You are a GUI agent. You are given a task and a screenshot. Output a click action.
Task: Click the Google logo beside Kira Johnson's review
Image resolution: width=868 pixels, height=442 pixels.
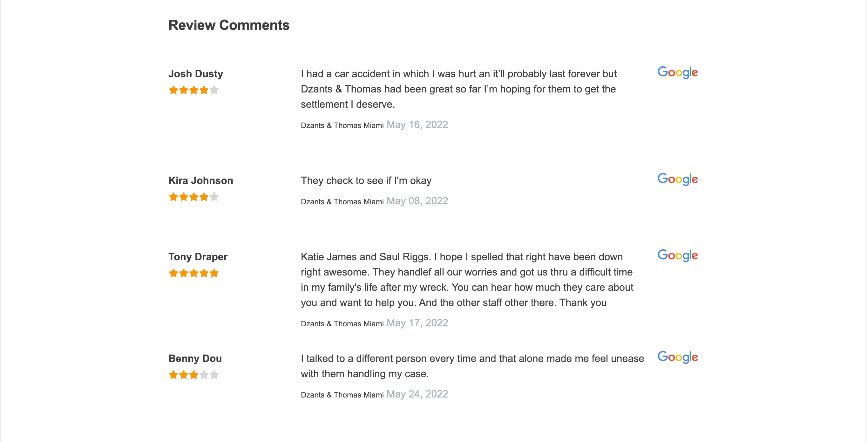point(678,179)
